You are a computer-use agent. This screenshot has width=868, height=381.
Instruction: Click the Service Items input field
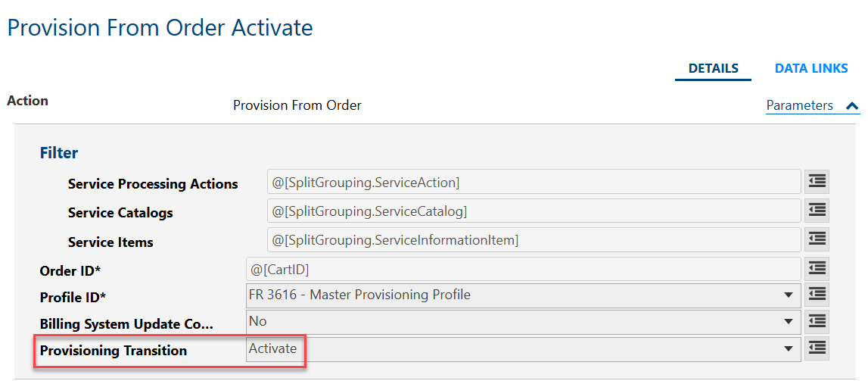pos(534,239)
